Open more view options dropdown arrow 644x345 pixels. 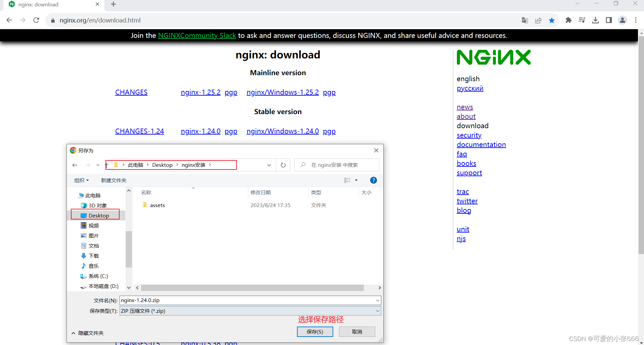coord(356,180)
